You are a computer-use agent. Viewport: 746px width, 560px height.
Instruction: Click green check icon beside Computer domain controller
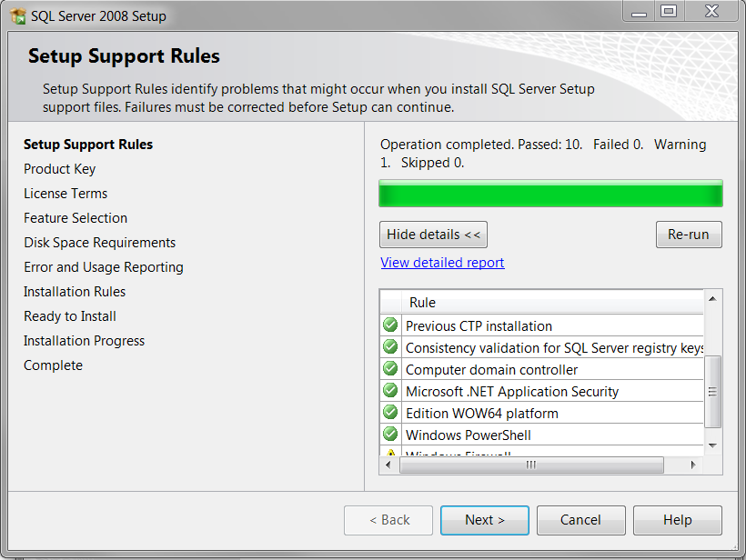(390, 369)
